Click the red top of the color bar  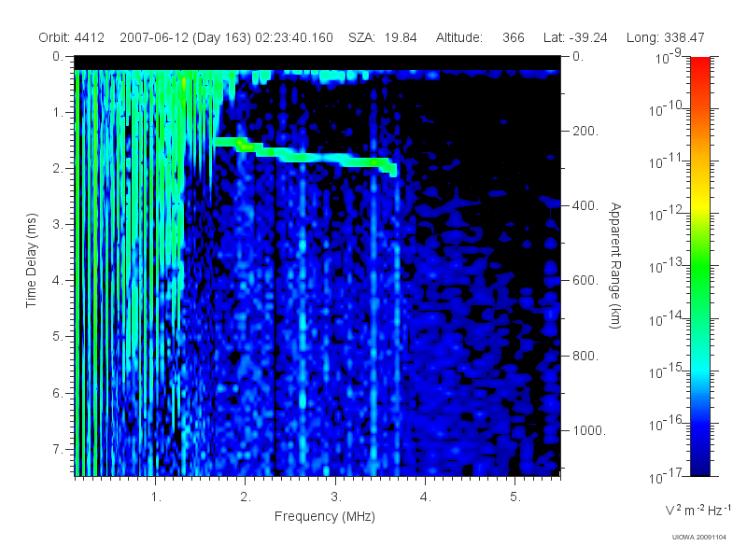[699, 64]
